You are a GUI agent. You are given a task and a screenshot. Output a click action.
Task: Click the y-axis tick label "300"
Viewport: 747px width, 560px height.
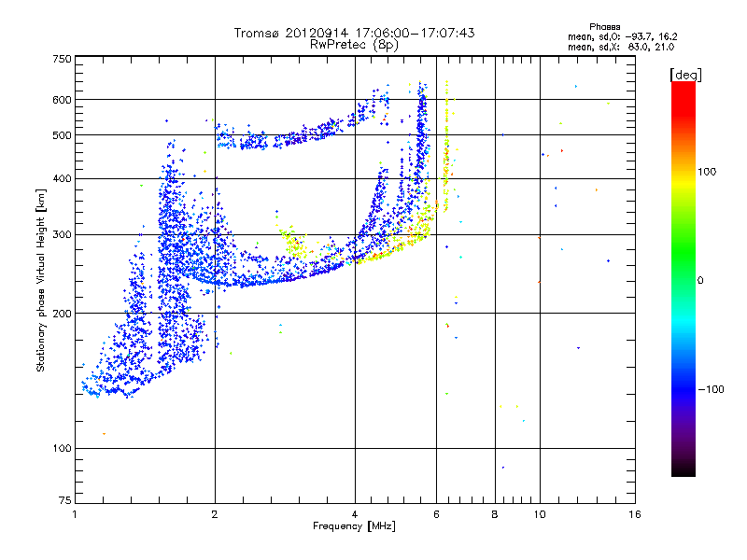point(62,235)
